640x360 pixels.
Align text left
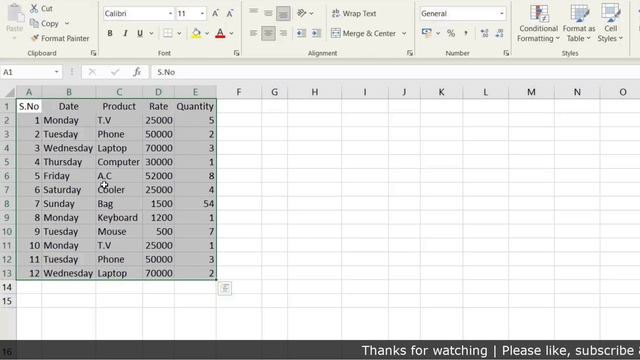pos(253,33)
